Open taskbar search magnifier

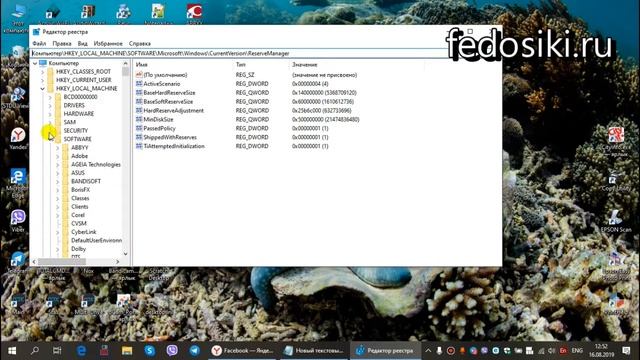[35, 350]
